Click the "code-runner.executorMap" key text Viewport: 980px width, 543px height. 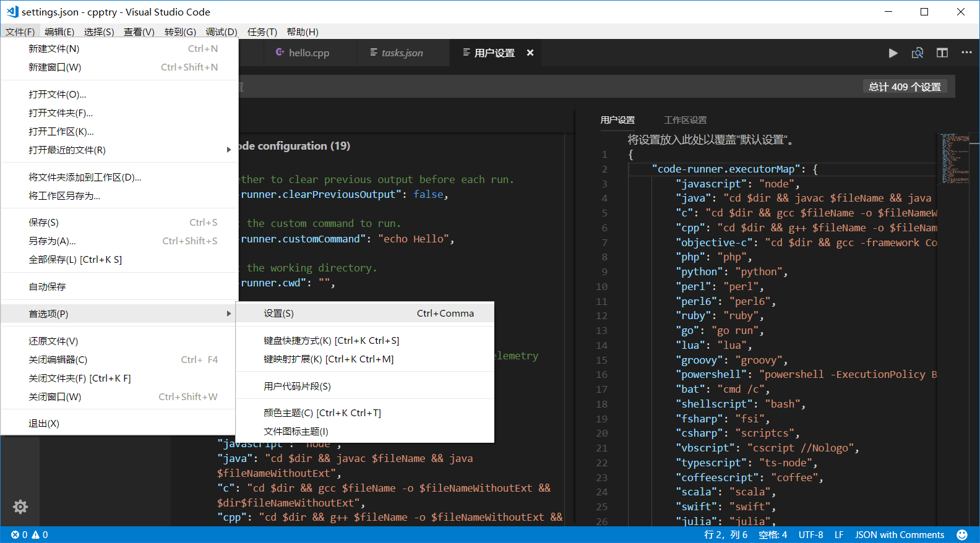pyautogui.click(x=727, y=169)
